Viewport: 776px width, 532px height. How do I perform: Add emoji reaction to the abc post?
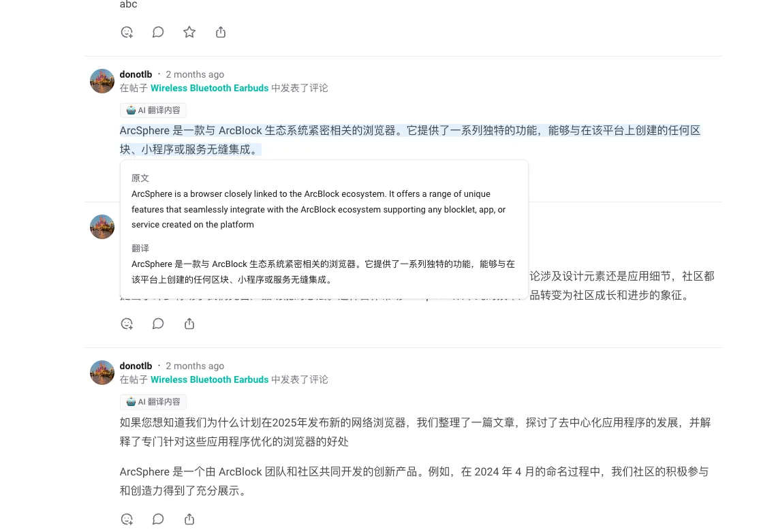point(127,32)
